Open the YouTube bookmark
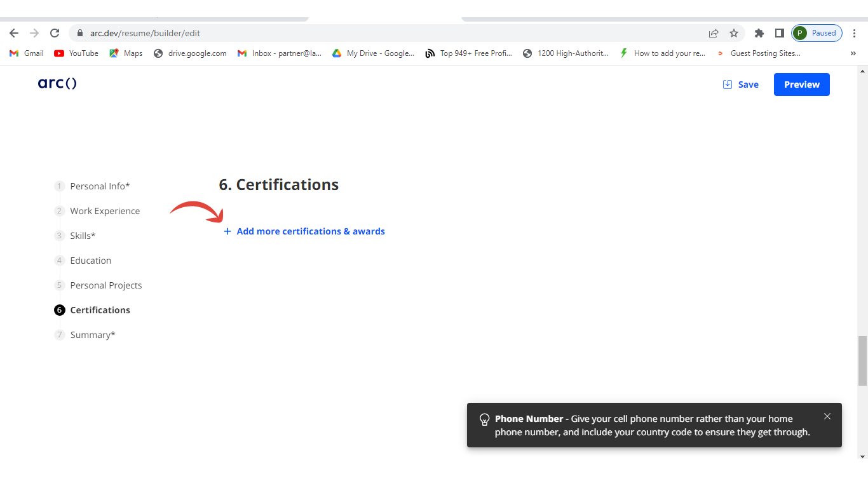 pyautogui.click(x=76, y=53)
